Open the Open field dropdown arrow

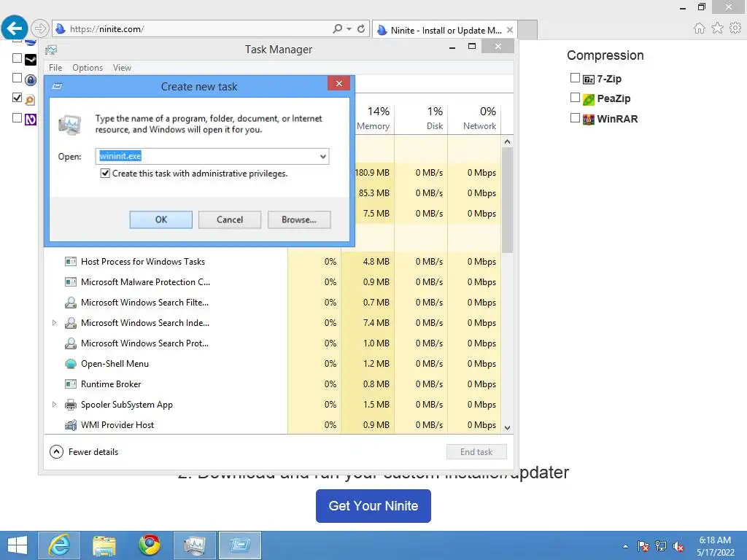coord(323,156)
